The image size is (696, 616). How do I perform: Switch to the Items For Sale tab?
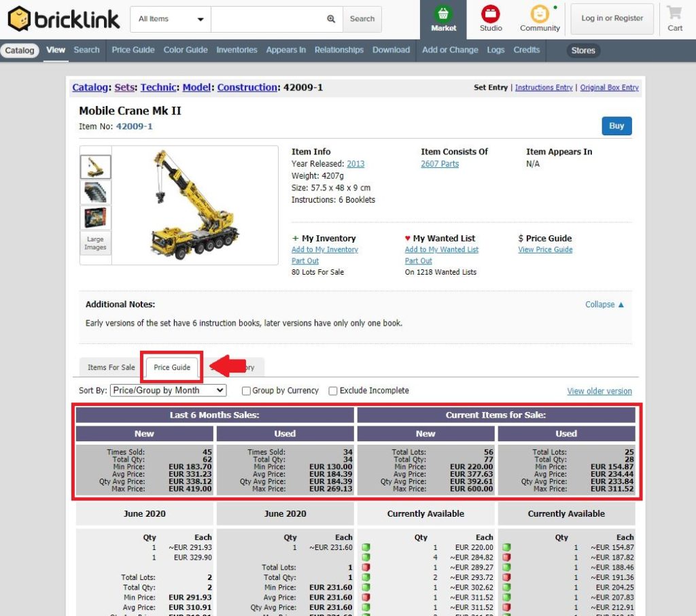(x=111, y=367)
